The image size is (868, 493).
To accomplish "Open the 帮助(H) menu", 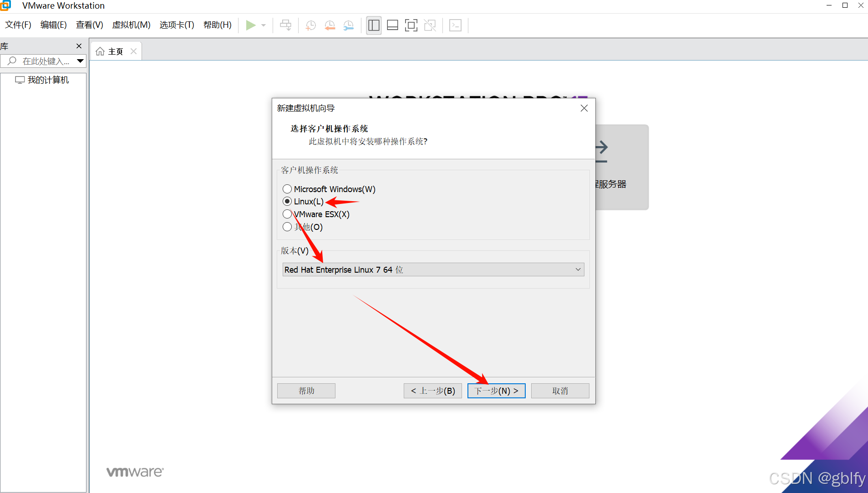I will click(218, 25).
